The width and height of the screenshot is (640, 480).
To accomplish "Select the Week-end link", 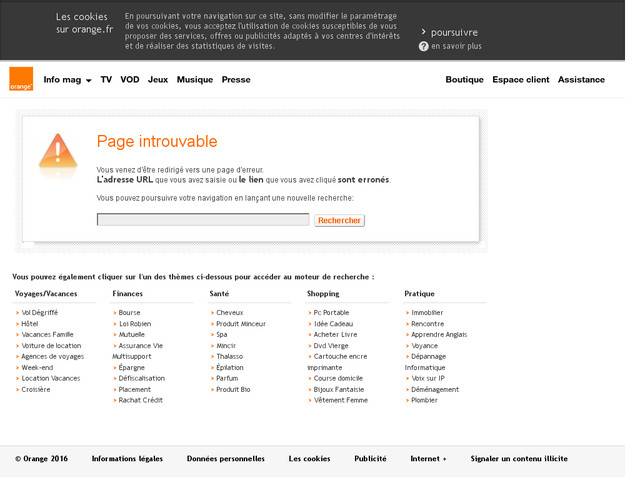I will (37, 368).
